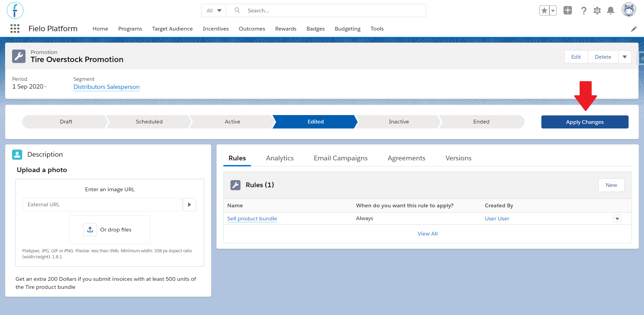
Task: Open the App Launcher grid icon
Action: 15,29
